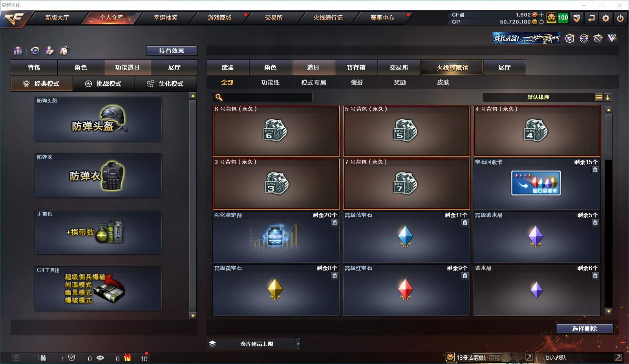The image size is (629, 364).
Task: Open the settings gear icon
Action: tap(605, 18)
